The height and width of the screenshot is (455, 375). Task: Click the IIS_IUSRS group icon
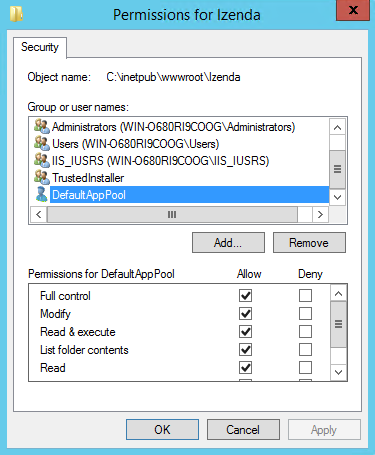tap(42, 161)
